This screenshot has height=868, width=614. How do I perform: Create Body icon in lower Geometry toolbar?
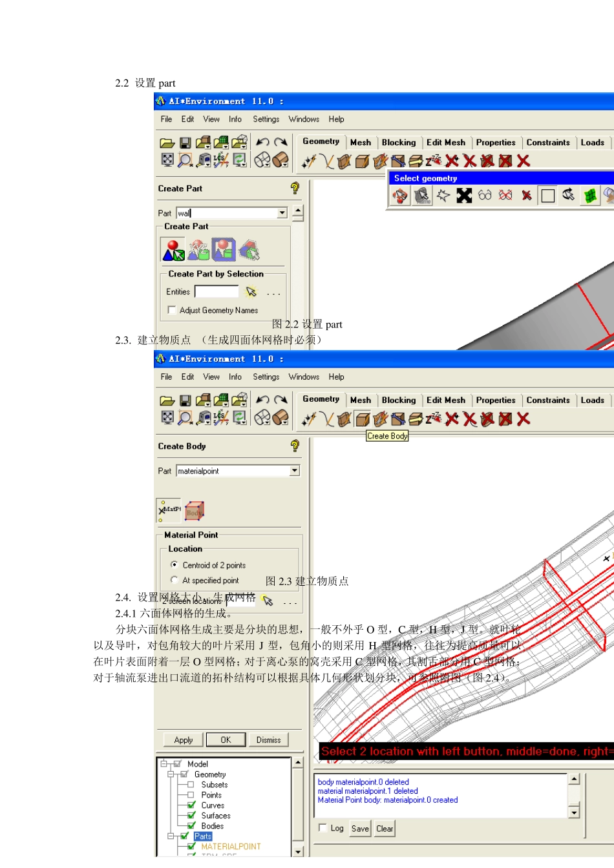pyautogui.click(x=363, y=418)
